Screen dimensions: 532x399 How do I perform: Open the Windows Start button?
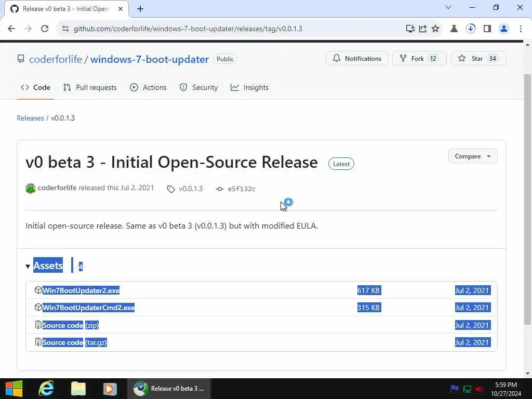point(14,389)
